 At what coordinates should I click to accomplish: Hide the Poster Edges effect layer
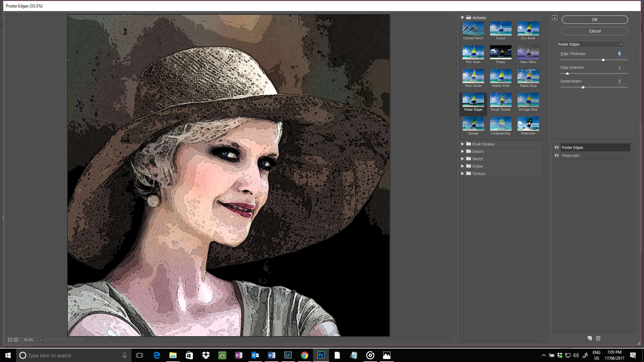pos(556,147)
